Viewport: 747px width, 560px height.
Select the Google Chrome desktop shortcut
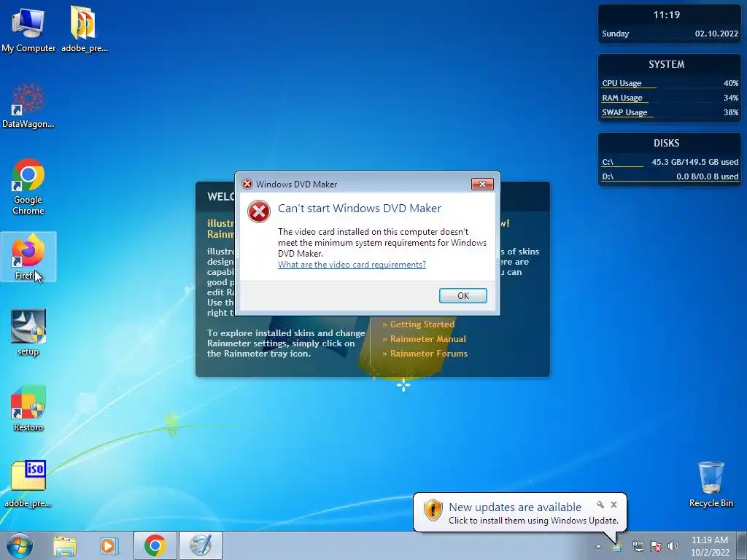(28, 187)
